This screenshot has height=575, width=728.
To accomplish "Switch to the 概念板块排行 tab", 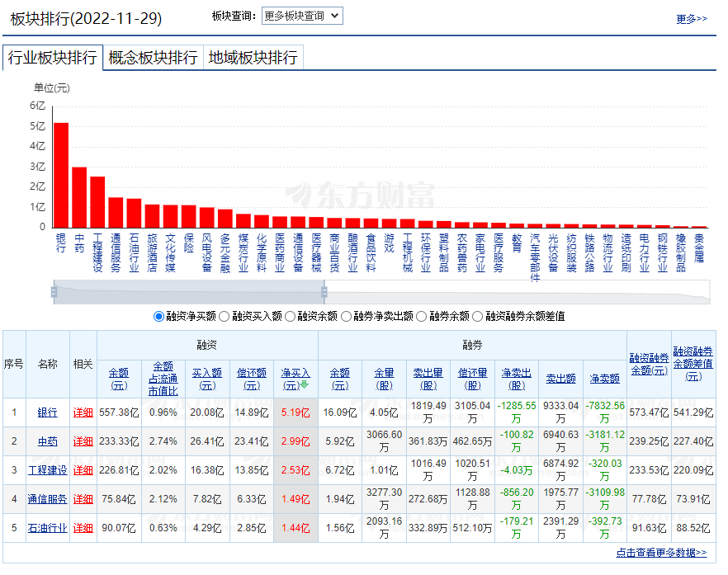I will click(153, 58).
